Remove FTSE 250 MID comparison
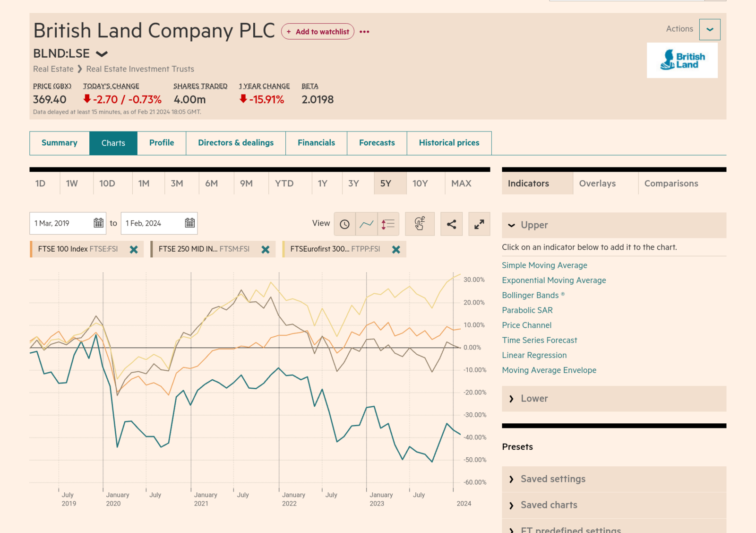756x533 pixels. (x=265, y=249)
